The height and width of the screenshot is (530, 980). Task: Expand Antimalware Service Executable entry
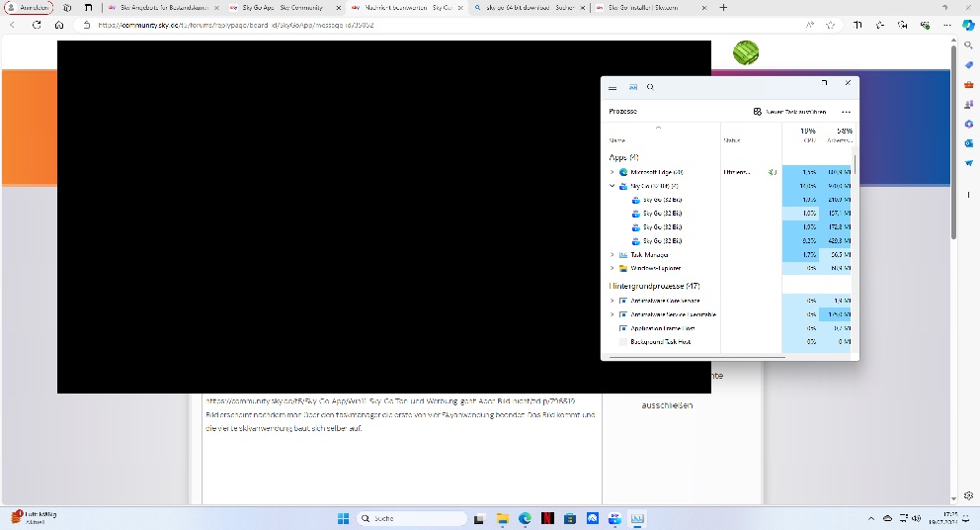612,314
